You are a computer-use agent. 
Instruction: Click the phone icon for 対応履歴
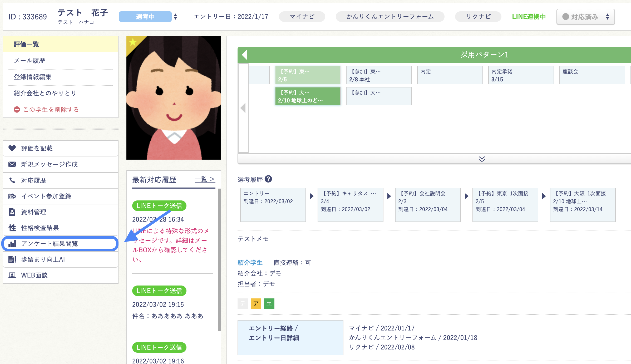pyautogui.click(x=12, y=180)
